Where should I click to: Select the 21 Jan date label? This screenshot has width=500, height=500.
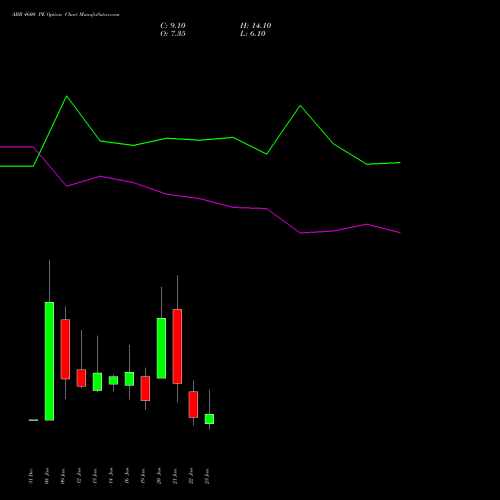pos(175,476)
